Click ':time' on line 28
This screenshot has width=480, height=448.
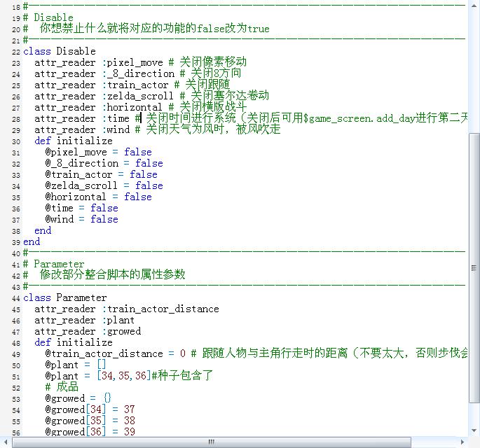tap(116, 118)
